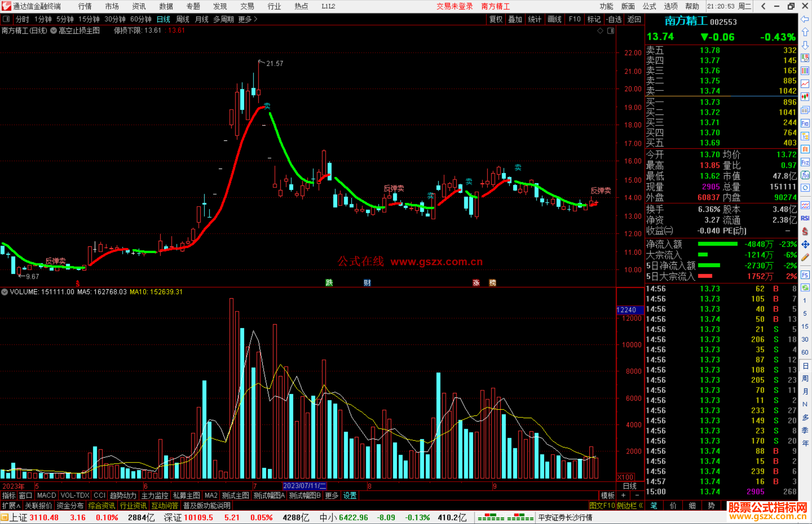Screen dimensions: 812x524
Task: Click the wavy indicator lines icon in sidebar
Action: pyautogui.click(x=805, y=205)
